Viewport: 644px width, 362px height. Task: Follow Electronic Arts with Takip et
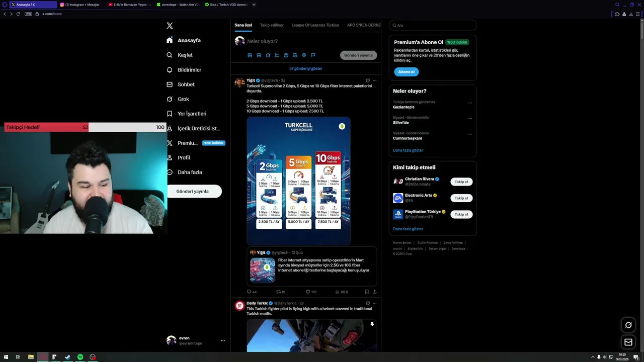pos(461,198)
